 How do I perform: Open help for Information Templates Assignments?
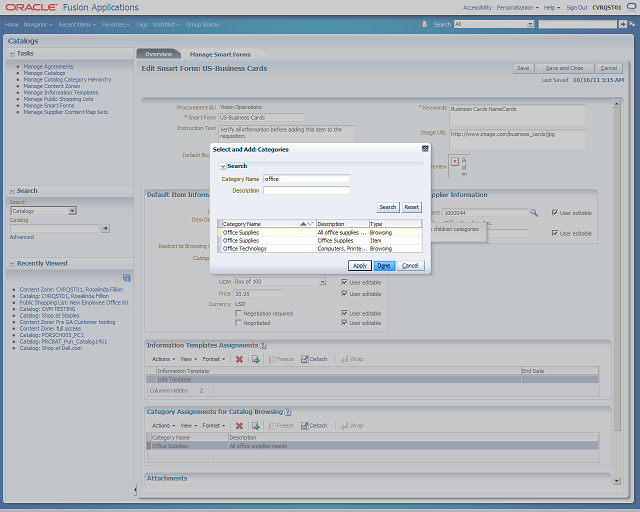pyautogui.click(x=263, y=345)
